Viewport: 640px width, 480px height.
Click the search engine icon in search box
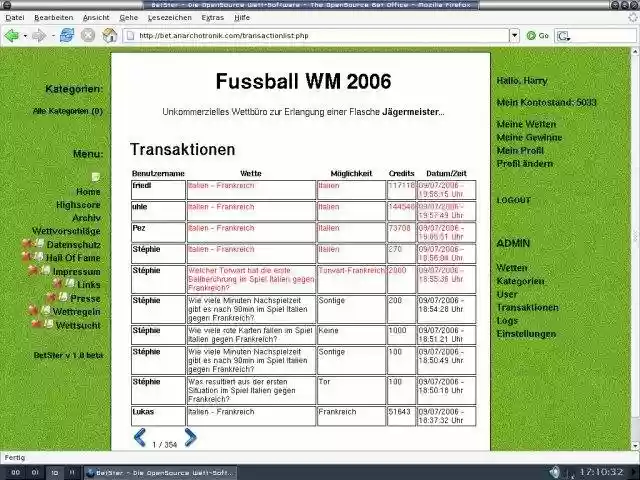pos(563,36)
